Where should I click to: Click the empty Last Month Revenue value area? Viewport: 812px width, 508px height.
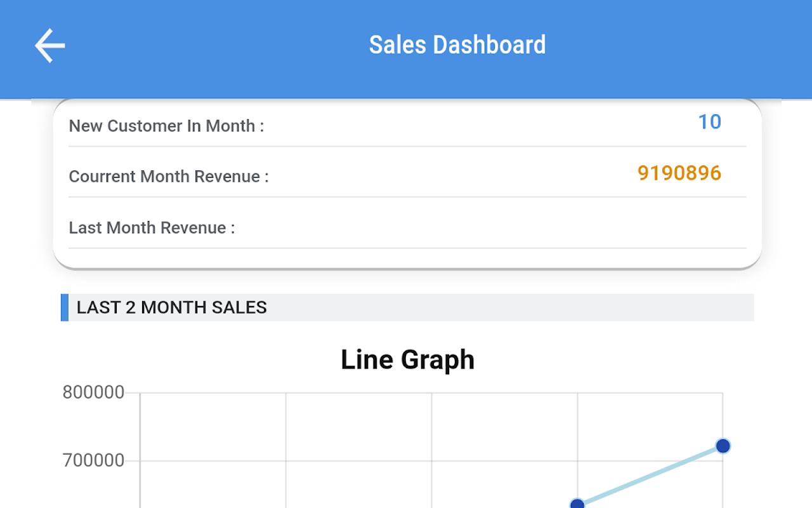[x=679, y=226]
